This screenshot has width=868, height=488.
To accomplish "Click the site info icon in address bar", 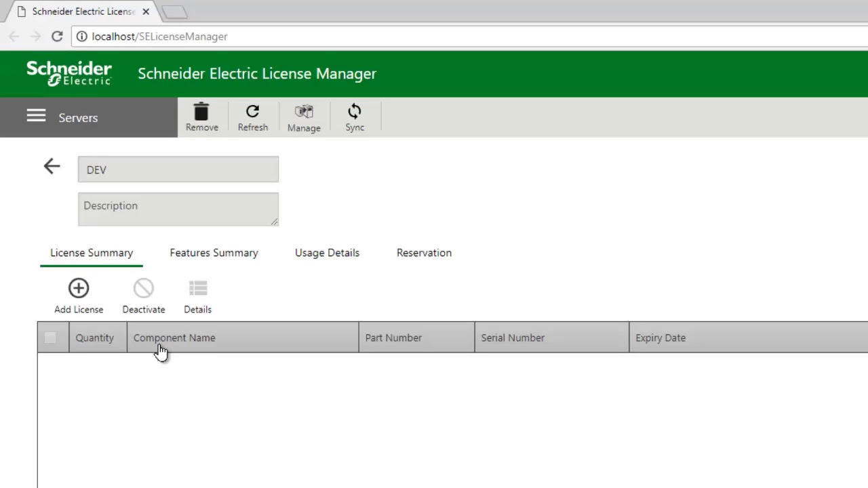I will tap(81, 36).
